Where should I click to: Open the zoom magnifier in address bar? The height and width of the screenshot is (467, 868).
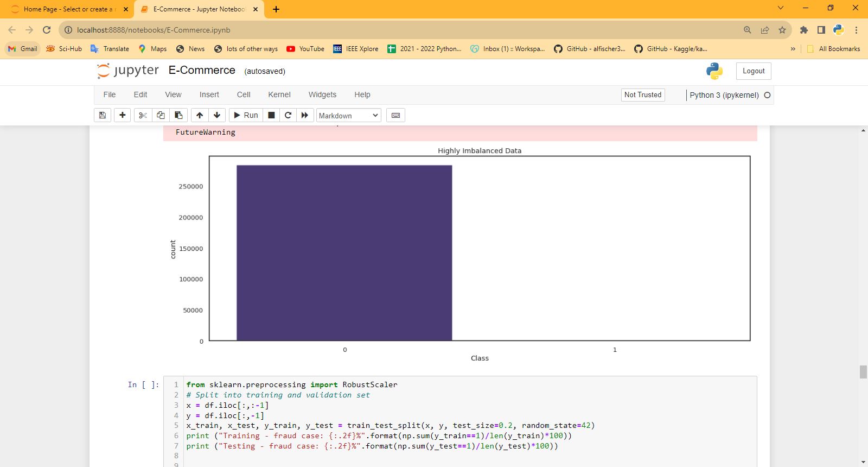[x=748, y=30]
